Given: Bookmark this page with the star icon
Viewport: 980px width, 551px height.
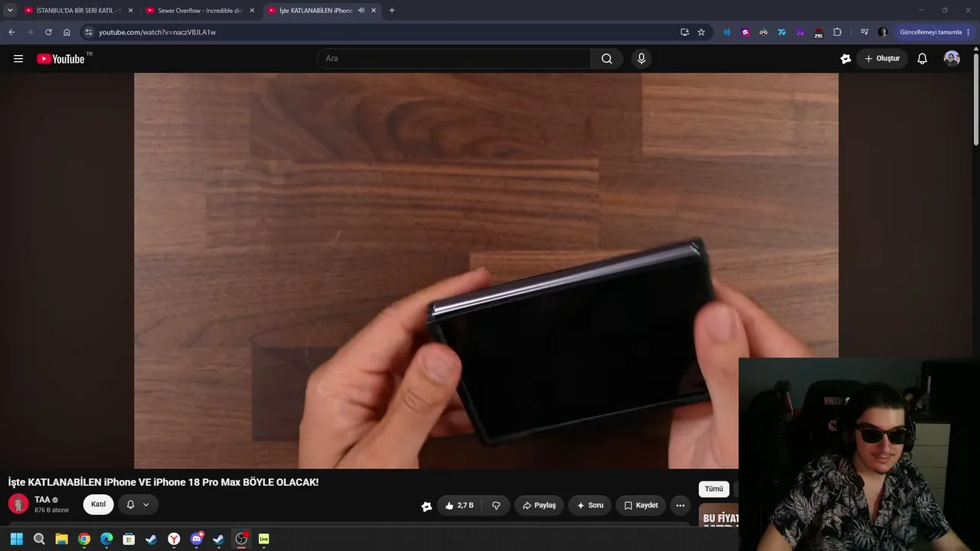Looking at the screenshot, I should pyautogui.click(x=701, y=32).
